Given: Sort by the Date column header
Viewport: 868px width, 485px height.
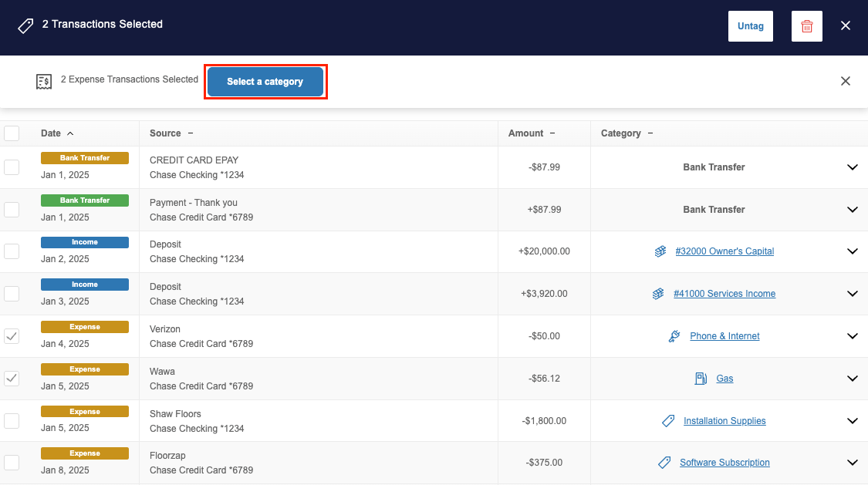Looking at the screenshot, I should pos(51,133).
